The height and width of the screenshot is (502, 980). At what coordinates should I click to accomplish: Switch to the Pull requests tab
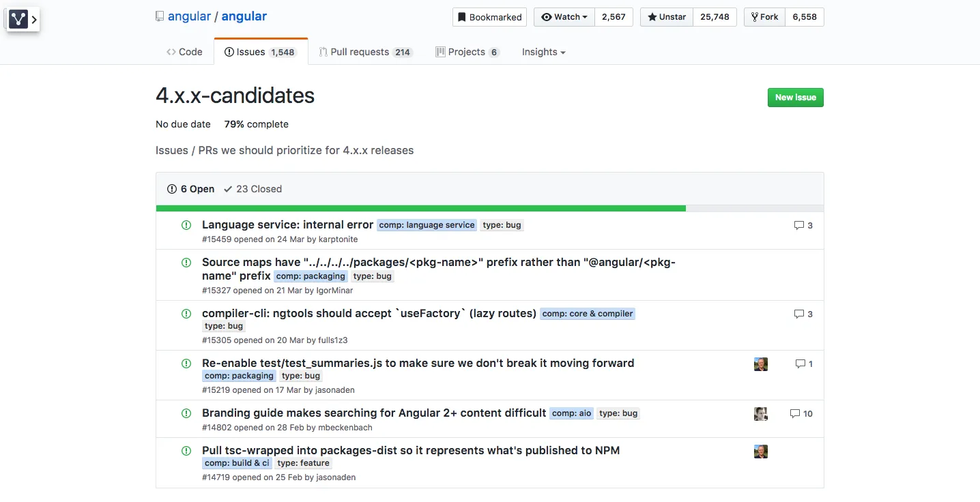[365, 52]
